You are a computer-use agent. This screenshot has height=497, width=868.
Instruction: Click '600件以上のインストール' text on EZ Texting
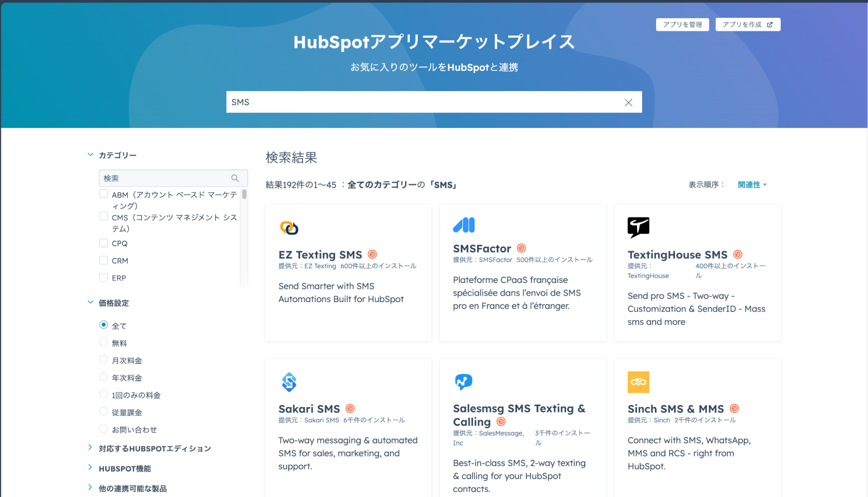tap(378, 266)
